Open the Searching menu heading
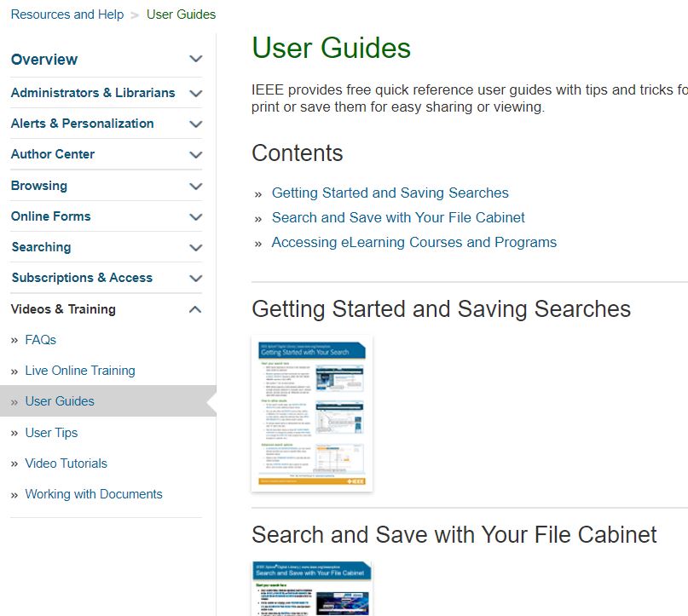This screenshot has width=688, height=616. click(41, 247)
